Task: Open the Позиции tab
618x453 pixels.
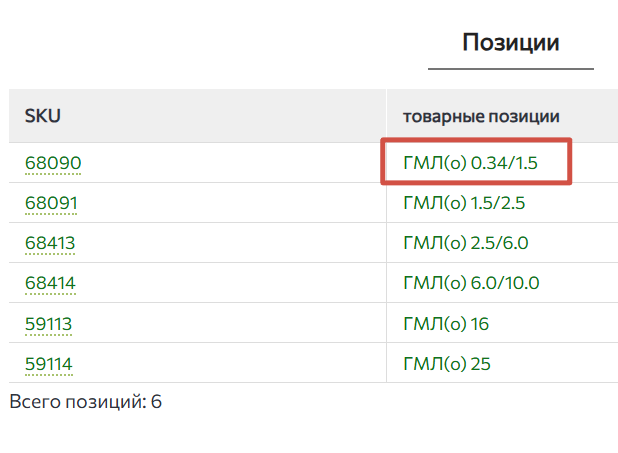Action: tap(510, 43)
